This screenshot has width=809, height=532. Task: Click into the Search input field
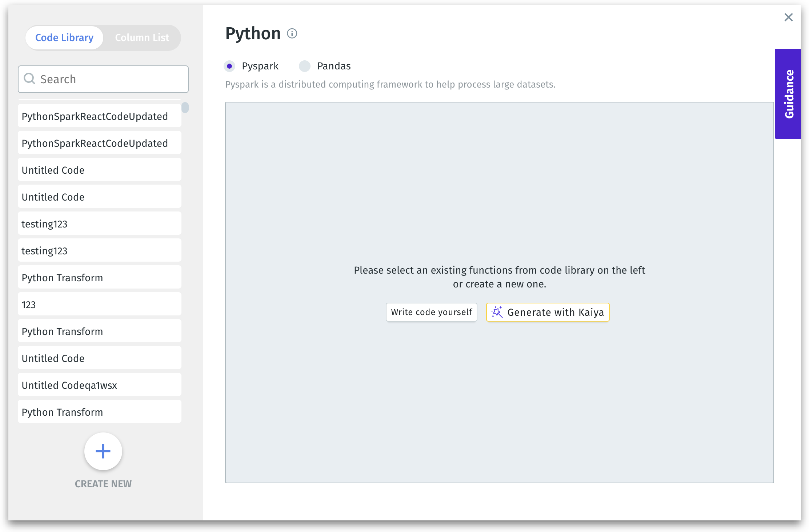tap(109, 79)
